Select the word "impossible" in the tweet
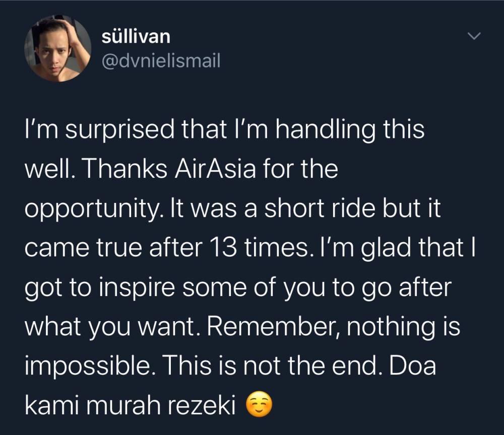The width and height of the screenshot is (504, 435). (83, 366)
